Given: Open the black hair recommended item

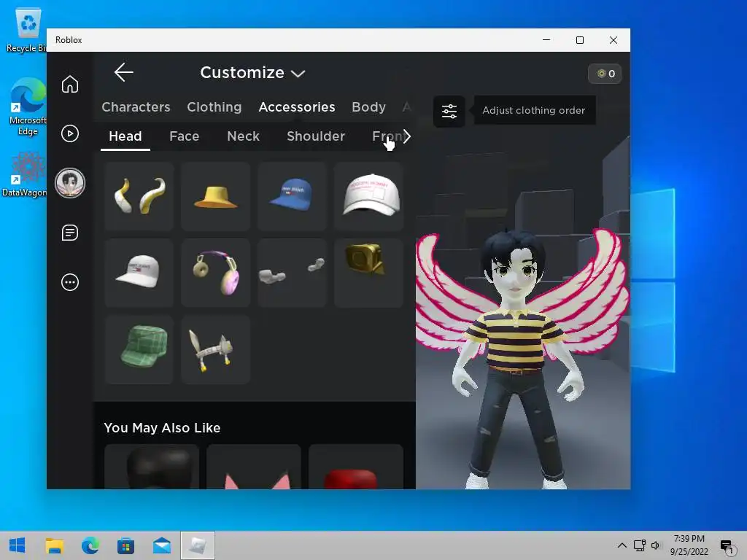Looking at the screenshot, I should (152, 467).
